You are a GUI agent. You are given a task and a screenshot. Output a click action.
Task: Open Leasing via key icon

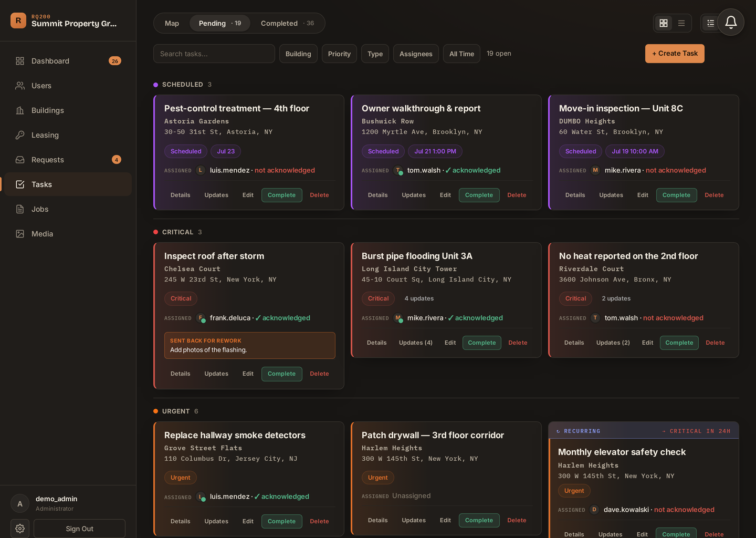click(x=20, y=135)
